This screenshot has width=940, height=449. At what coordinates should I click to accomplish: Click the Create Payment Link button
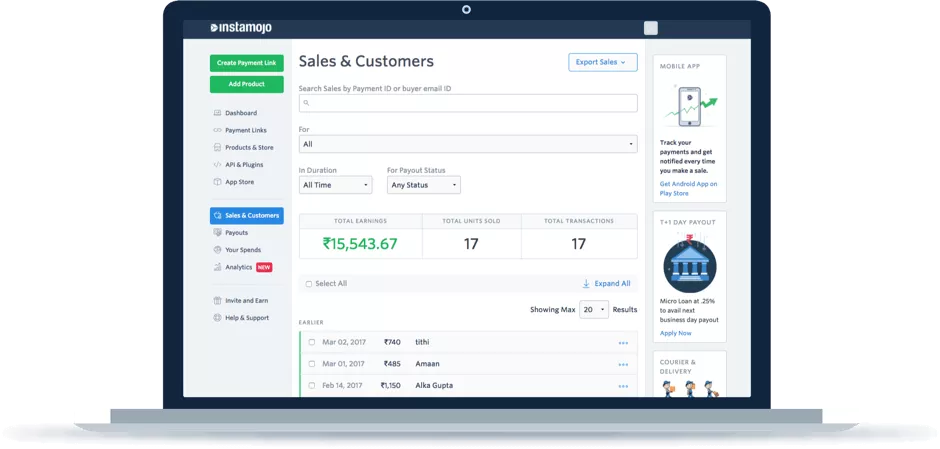246,63
